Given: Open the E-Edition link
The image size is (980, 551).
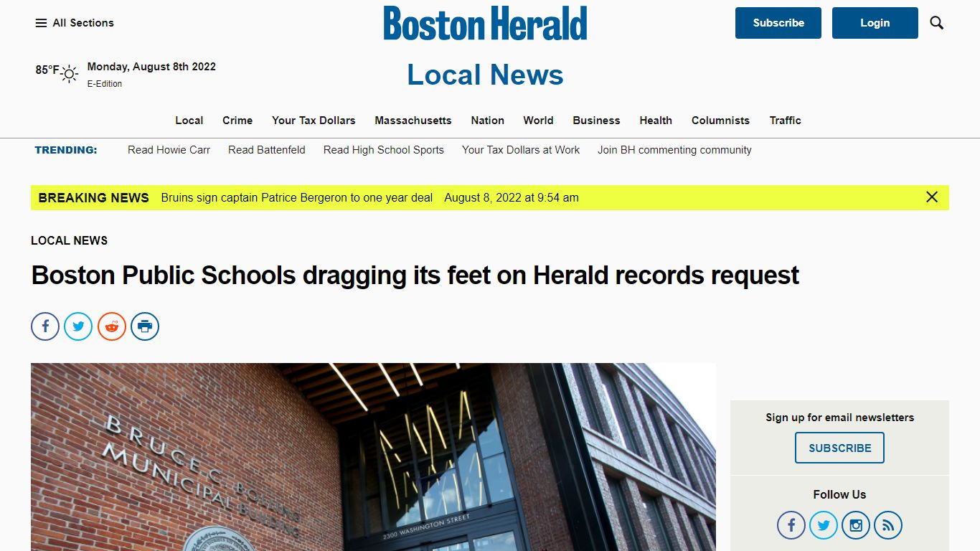Looking at the screenshot, I should click(x=105, y=84).
